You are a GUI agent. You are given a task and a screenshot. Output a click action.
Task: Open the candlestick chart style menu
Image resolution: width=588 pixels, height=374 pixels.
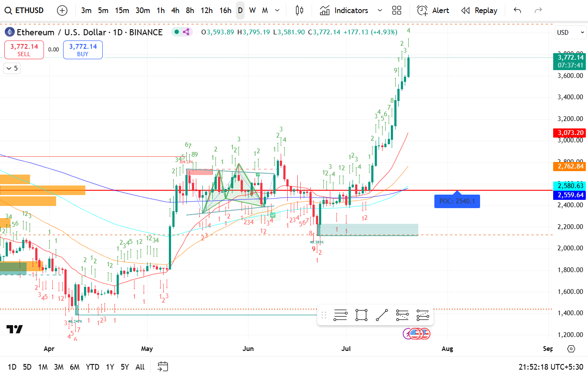click(299, 10)
